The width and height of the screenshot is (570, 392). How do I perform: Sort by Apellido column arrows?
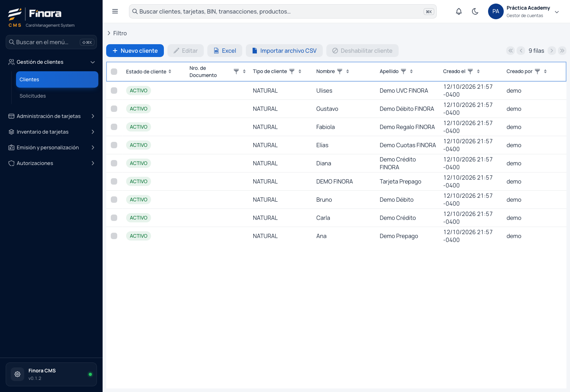(x=411, y=71)
